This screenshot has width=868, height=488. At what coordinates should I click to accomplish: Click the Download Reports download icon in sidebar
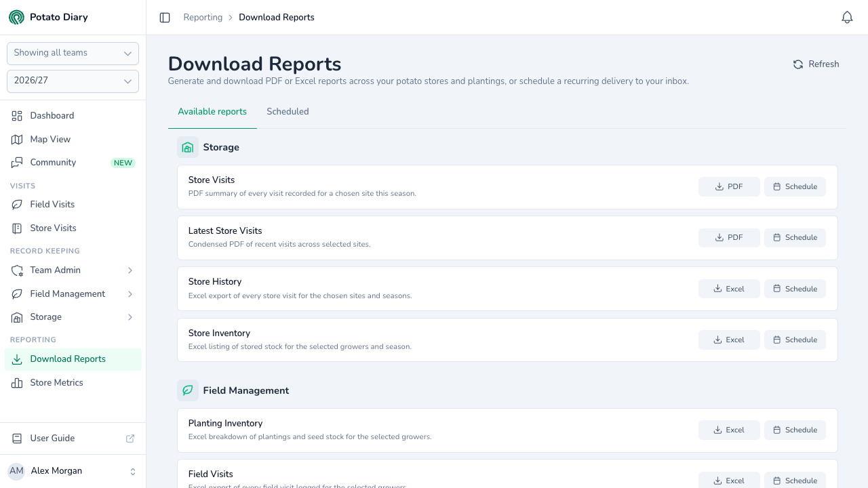coord(17,359)
